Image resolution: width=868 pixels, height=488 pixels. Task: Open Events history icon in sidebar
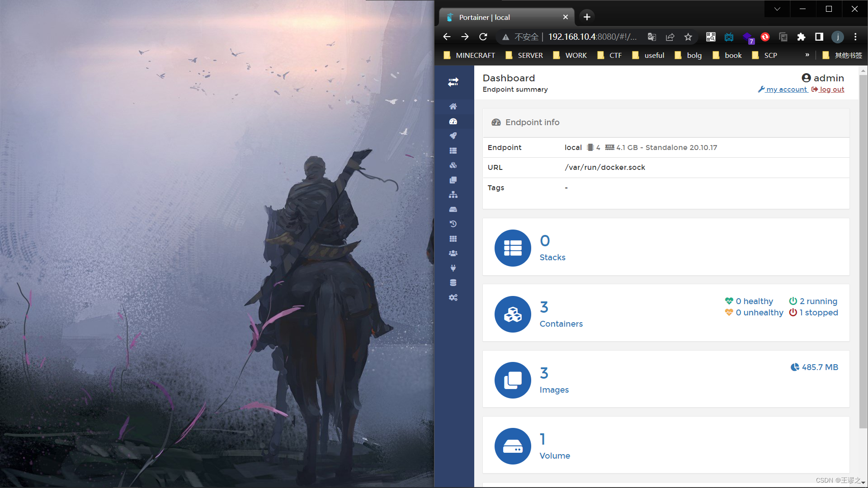pos(453,224)
